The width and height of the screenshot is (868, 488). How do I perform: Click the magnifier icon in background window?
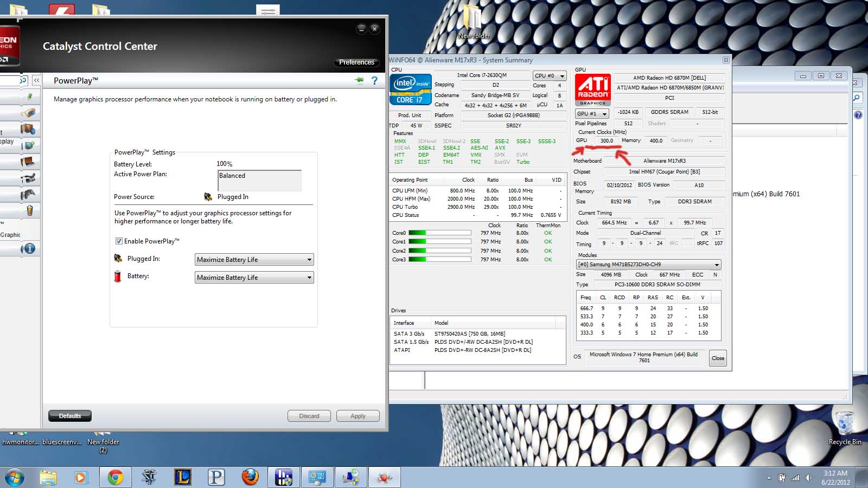[857, 98]
